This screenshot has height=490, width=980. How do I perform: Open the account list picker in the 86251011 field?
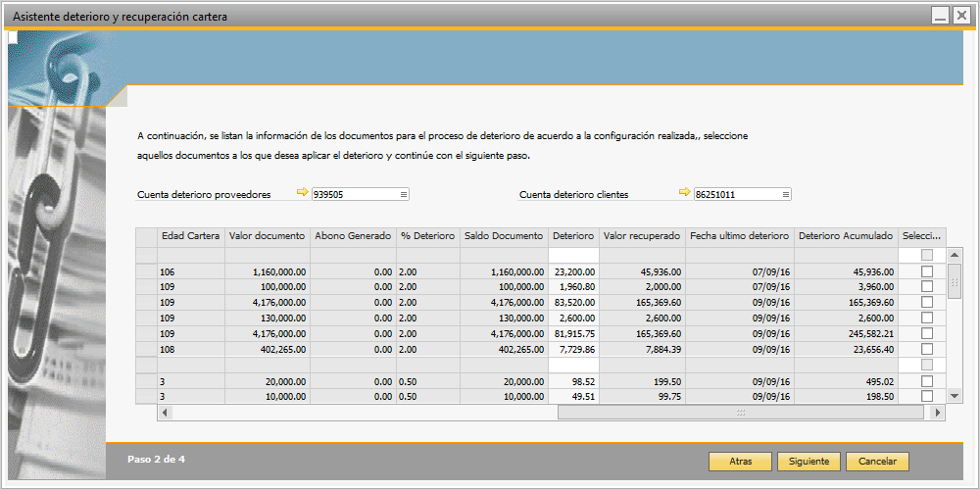click(786, 195)
